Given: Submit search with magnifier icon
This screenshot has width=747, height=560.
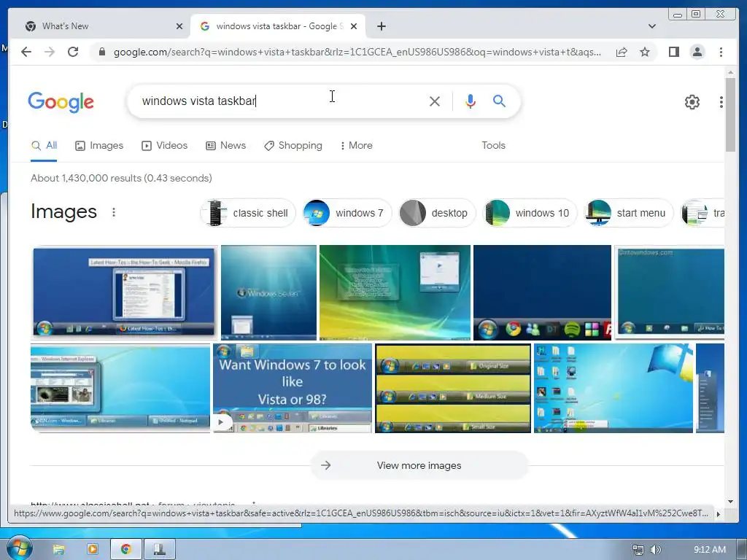Looking at the screenshot, I should click(x=499, y=101).
